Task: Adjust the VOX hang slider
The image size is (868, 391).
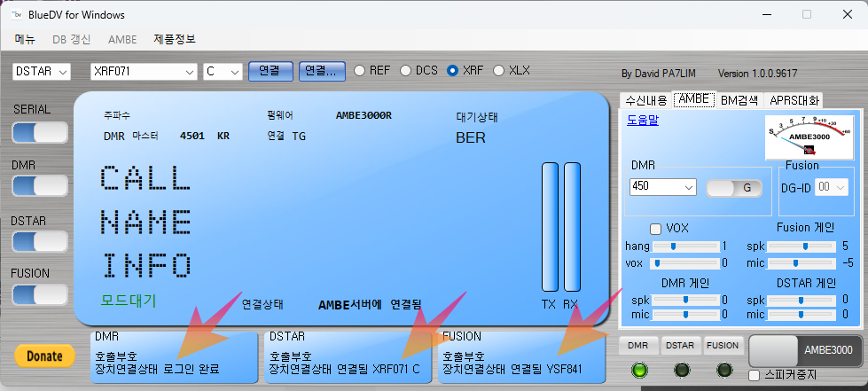Action: pos(686,246)
